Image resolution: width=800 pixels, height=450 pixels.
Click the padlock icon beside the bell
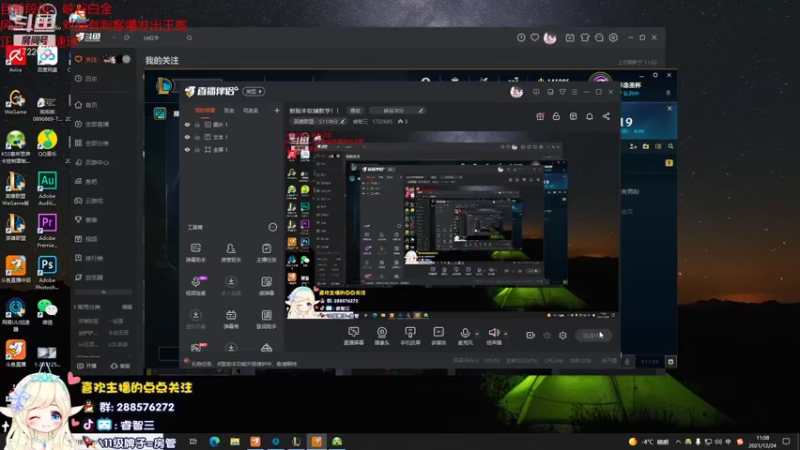[556, 116]
